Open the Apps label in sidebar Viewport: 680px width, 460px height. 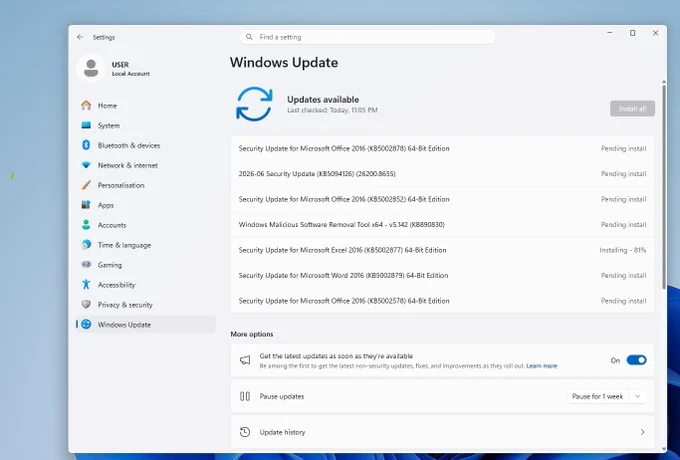coord(106,205)
